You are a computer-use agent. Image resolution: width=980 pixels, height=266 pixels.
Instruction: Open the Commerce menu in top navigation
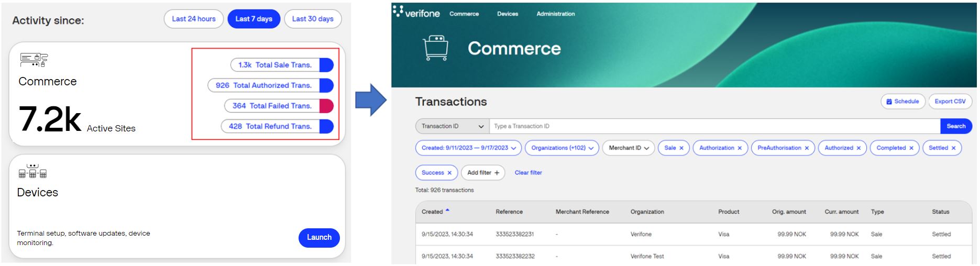464,14
